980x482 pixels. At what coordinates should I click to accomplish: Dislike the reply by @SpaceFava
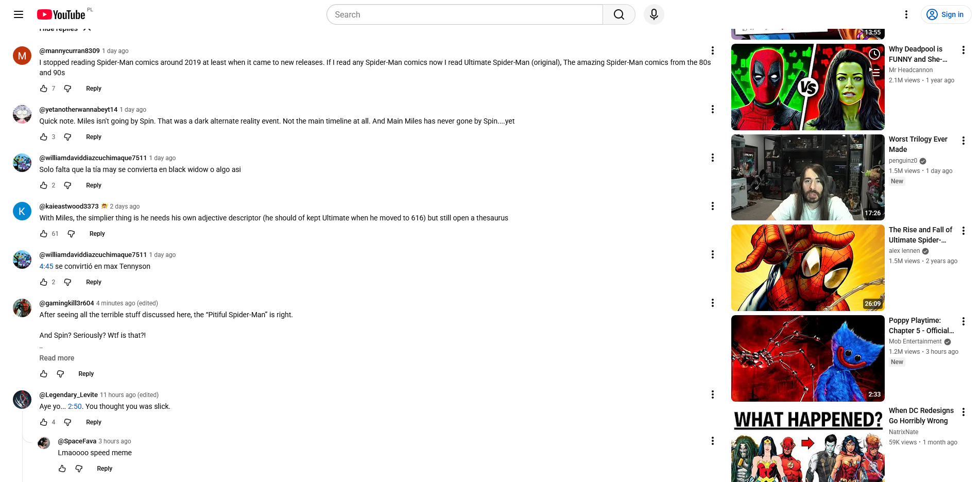click(79, 469)
